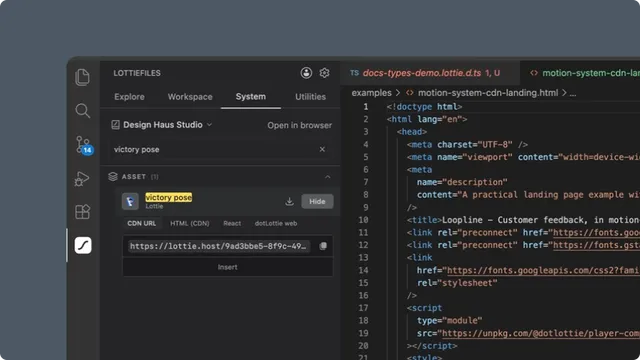Select the LottieFiles activity bar icon
The width and height of the screenshot is (640, 360).
[83, 245]
